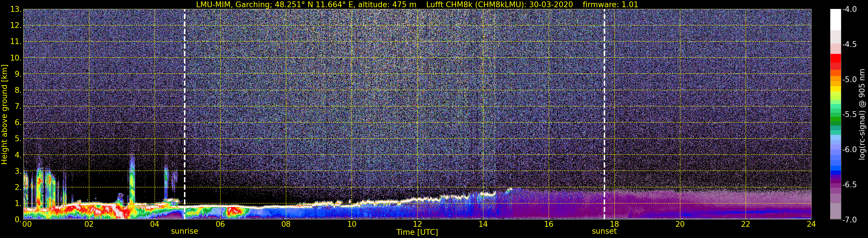Image resolution: width=868 pixels, height=238 pixels.
Task: Click the height axis tick label '9.'
Action: (x=18, y=74)
